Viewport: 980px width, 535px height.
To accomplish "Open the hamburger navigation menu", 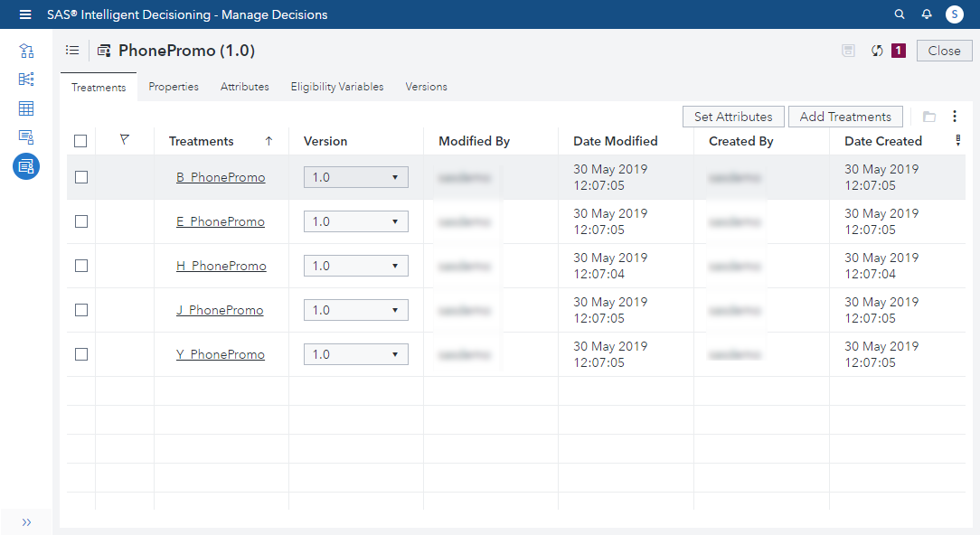I will click(25, 14).
